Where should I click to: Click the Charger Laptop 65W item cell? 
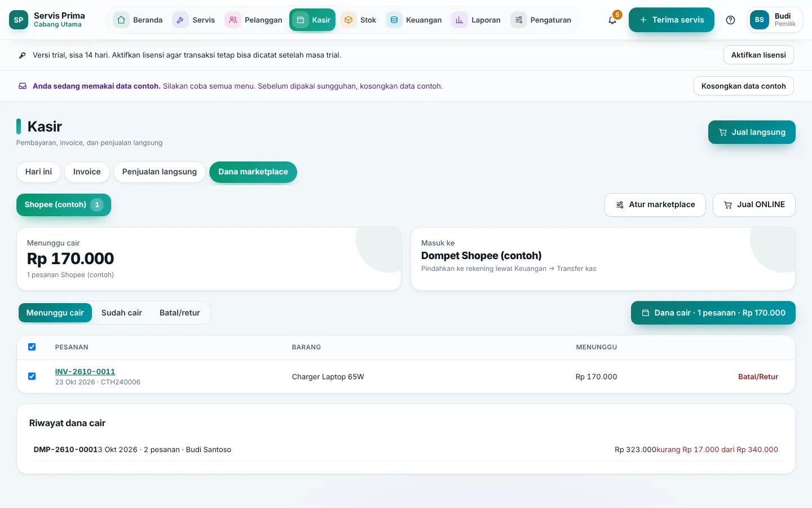tap(328, 376)
